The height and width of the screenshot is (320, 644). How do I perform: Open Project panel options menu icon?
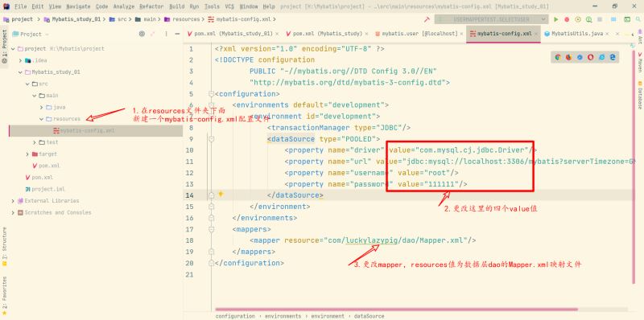166,34
